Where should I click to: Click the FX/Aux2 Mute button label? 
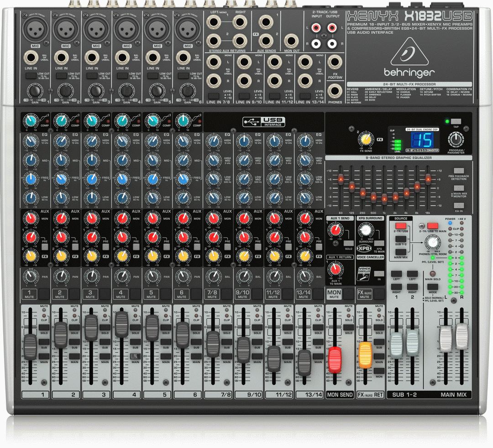pos(365,294)
